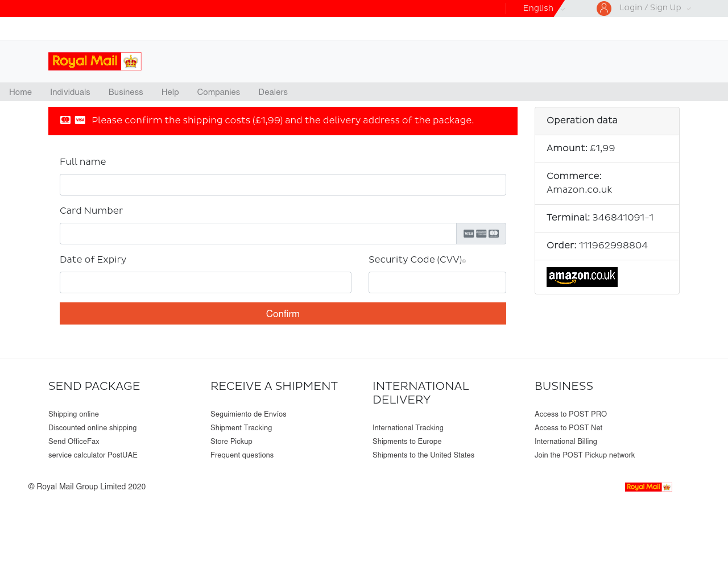Open the service calculator PostUAE link

(x=93, y=455)
